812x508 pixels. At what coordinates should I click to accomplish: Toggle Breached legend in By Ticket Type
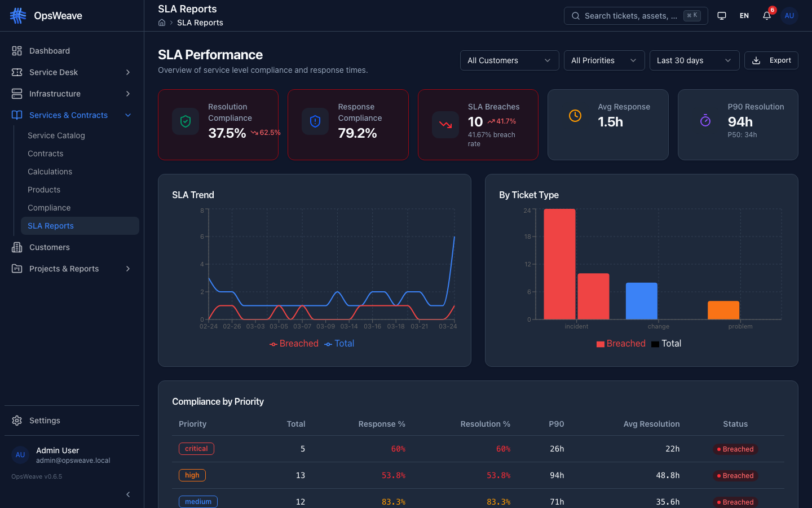(621, 344)
